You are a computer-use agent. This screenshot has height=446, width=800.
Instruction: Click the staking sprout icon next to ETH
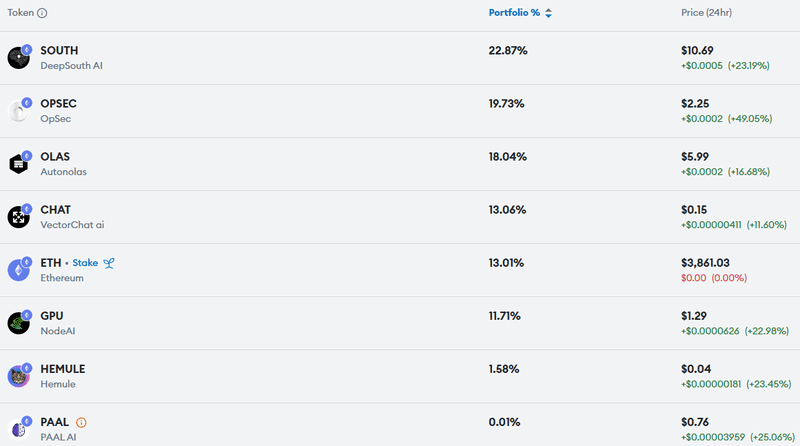click(x=109, y=263)
